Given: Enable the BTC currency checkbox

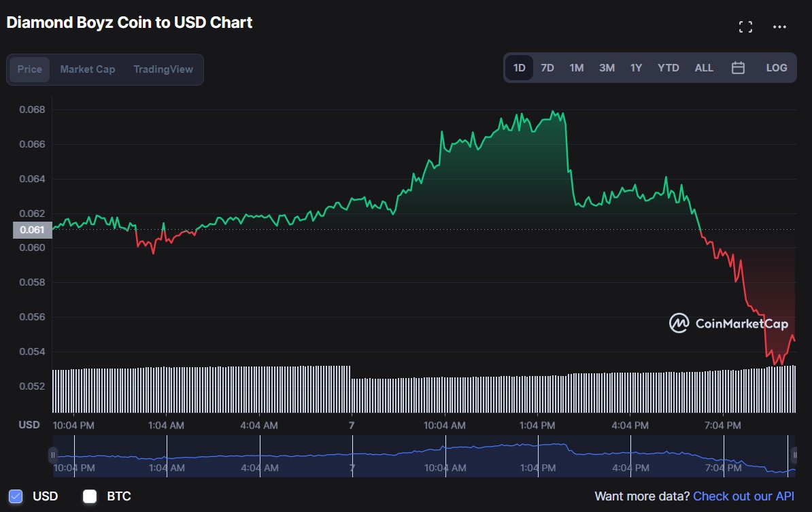Looking at the screenshot, I should click(x=90, y=496).
